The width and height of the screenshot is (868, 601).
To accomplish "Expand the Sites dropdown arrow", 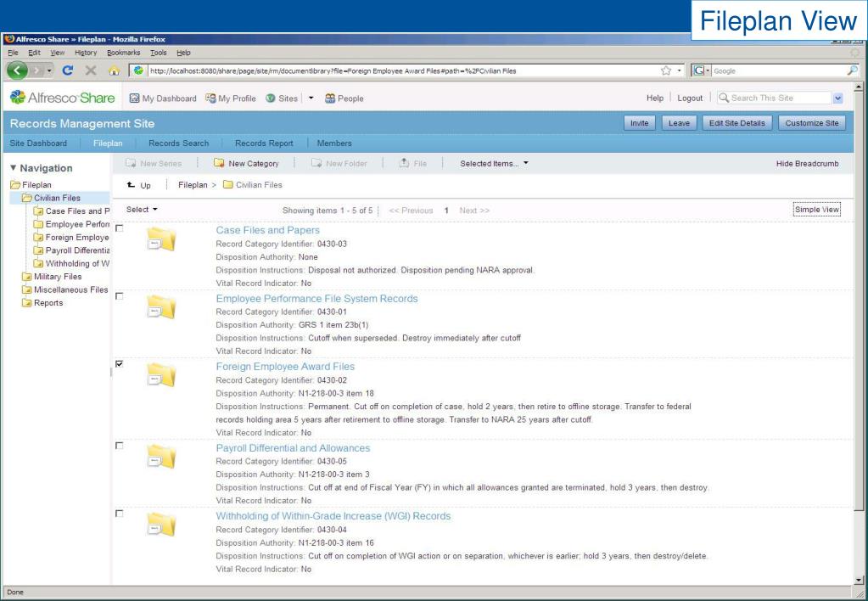I will (x=311, y=98).
